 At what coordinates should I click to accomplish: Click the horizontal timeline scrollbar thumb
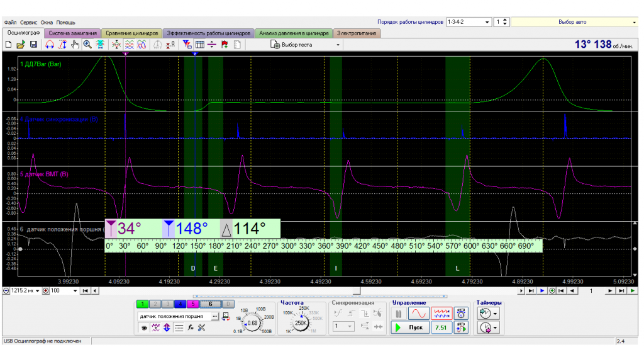(x=357, y=291)
